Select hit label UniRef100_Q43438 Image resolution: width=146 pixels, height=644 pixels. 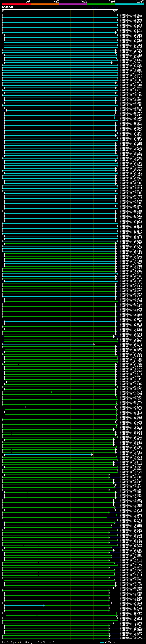pos(131,65)
